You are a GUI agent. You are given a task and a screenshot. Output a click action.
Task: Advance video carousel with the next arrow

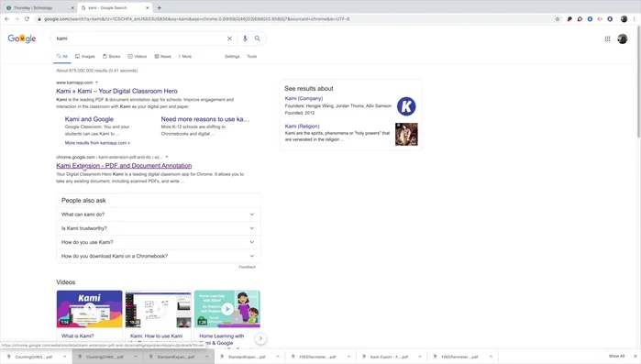click(x=260, y=338)
